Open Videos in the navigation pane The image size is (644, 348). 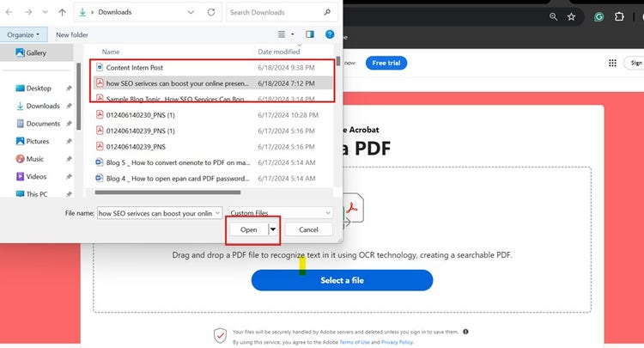pos(36,176)
